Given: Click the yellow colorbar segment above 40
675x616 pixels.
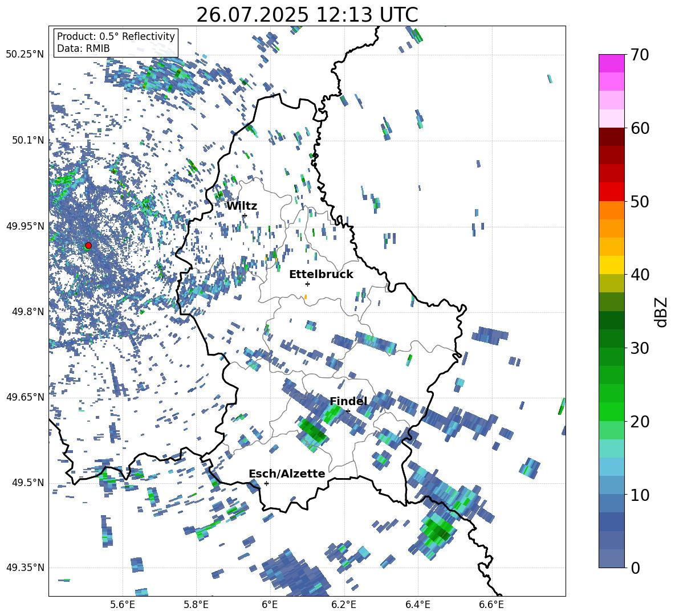Looking at the screenshot, I should [611, 265].
